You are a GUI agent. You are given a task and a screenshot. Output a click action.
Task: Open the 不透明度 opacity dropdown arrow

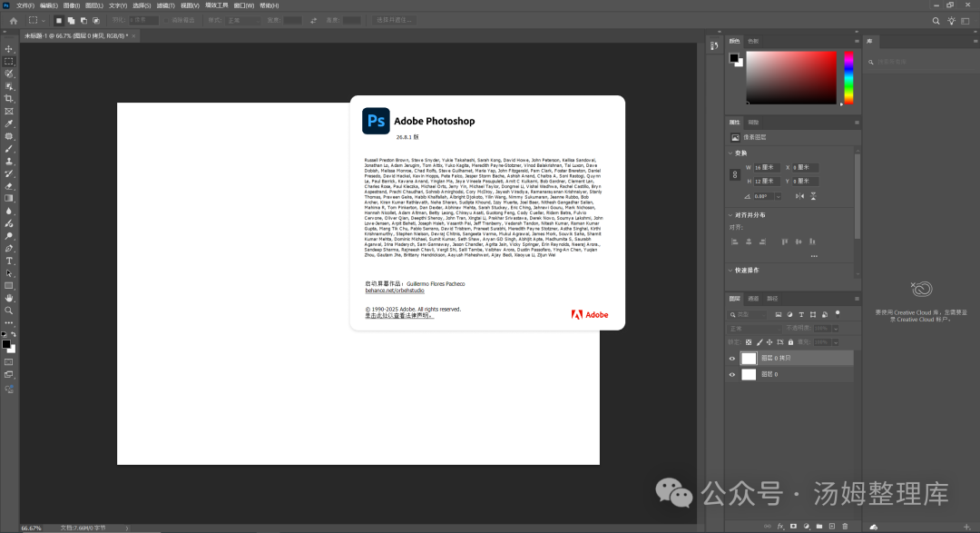point(836,329)
